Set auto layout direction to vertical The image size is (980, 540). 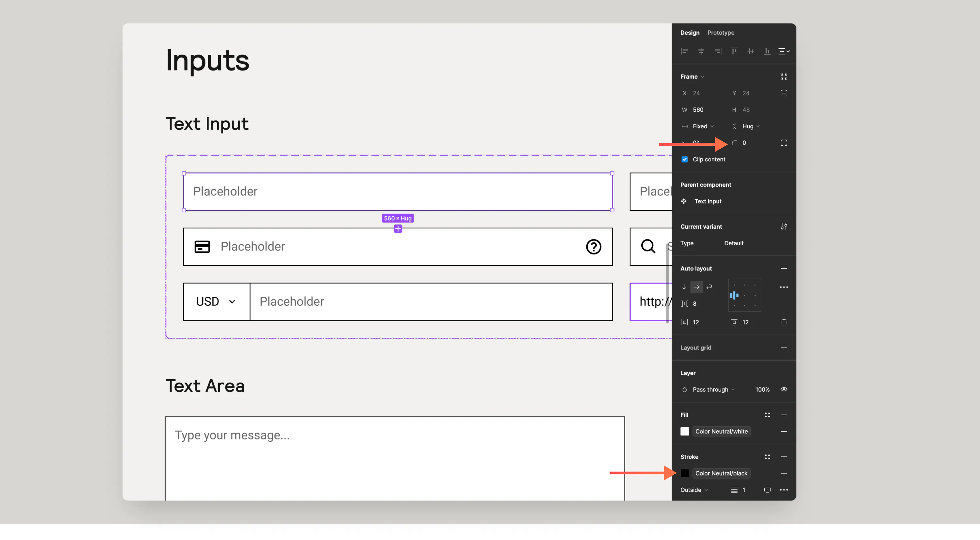pyautogui.click(x=684, y=287)
